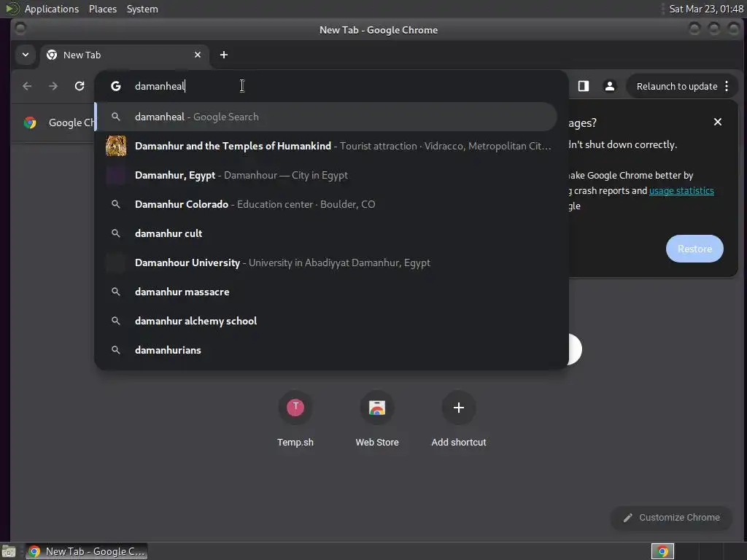Click the Google G icon in the address bar
Image resolution: width=747 pixels, height=560 pixels.
tap(116, 86)
